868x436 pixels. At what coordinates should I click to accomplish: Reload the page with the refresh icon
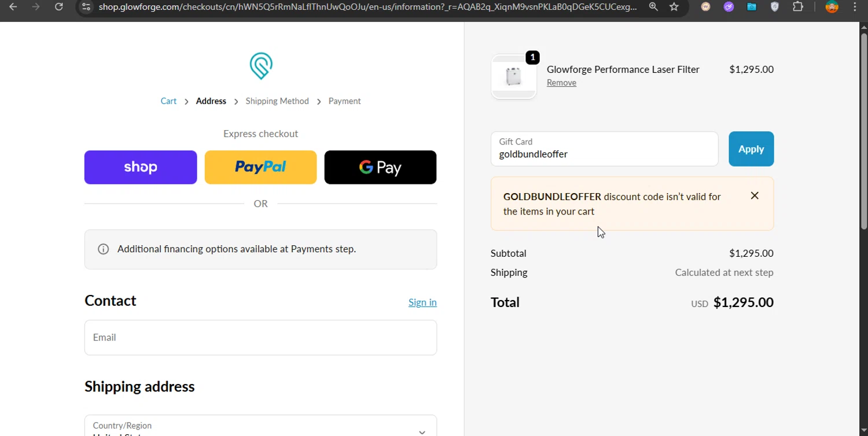pyautogui.click(x=58, y=7)
